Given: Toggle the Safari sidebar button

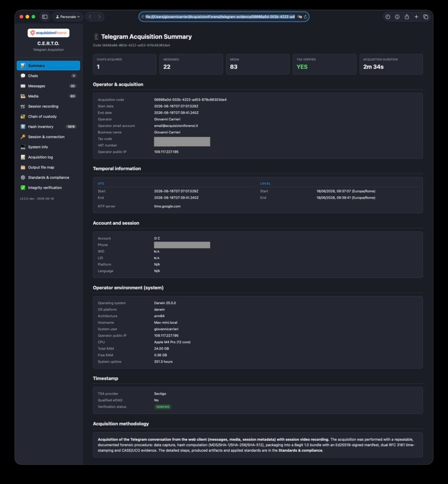Looking at the screenshot, I should point(45,17).
